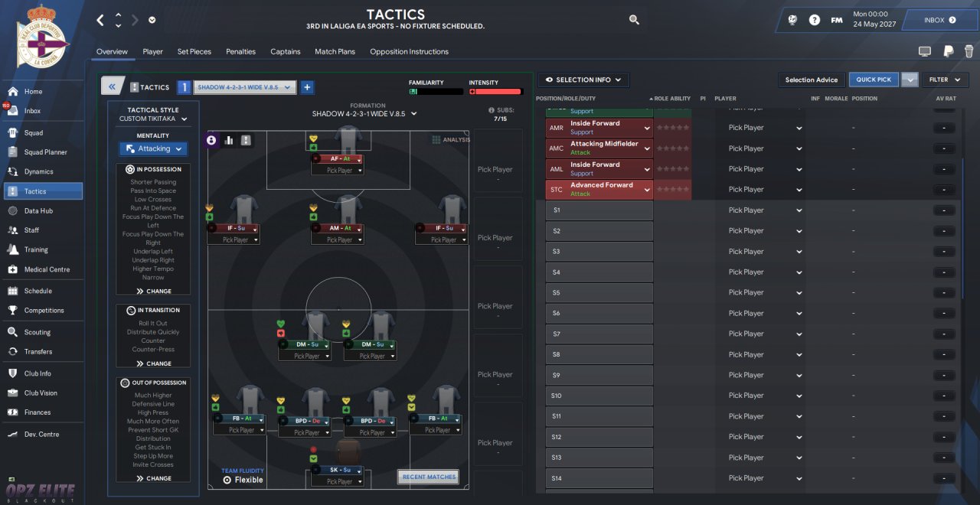
Task: Toggle the S1 substitute slot
Action: tap(599, 210)
